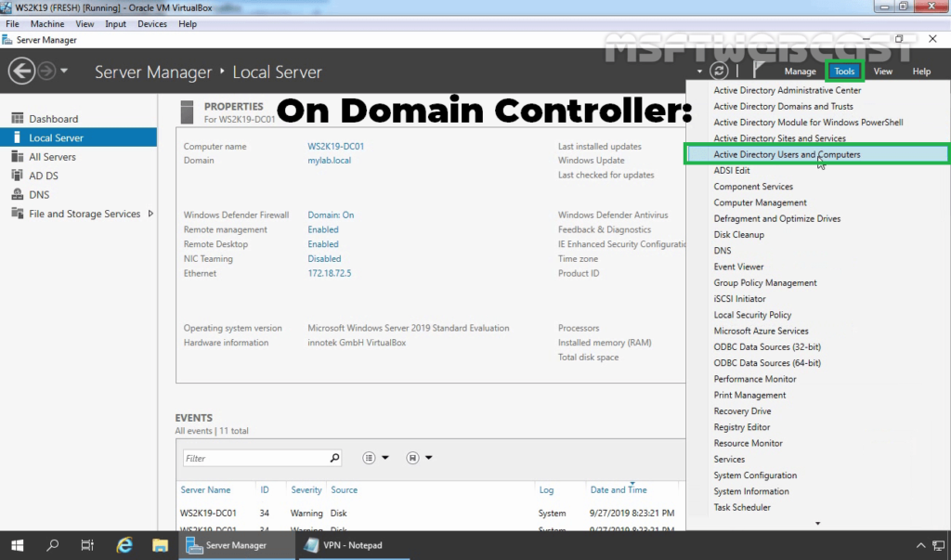Click Windows Defender Firewall Domain: On link

[331, 215]
